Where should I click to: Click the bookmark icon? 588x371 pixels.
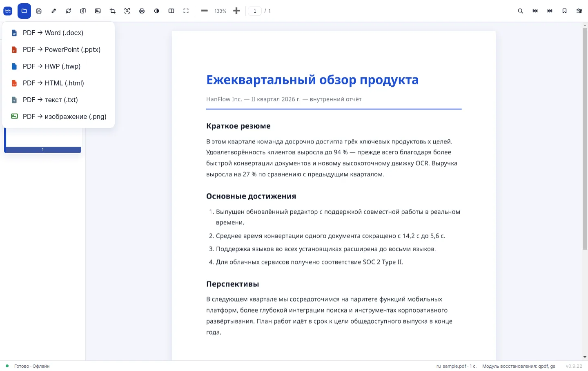[564, 11]
